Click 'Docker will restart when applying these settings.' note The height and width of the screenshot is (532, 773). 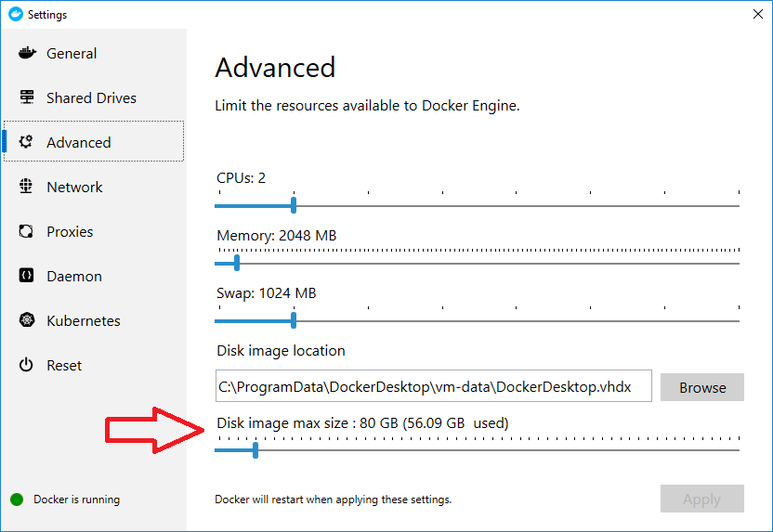click(334, 500)
